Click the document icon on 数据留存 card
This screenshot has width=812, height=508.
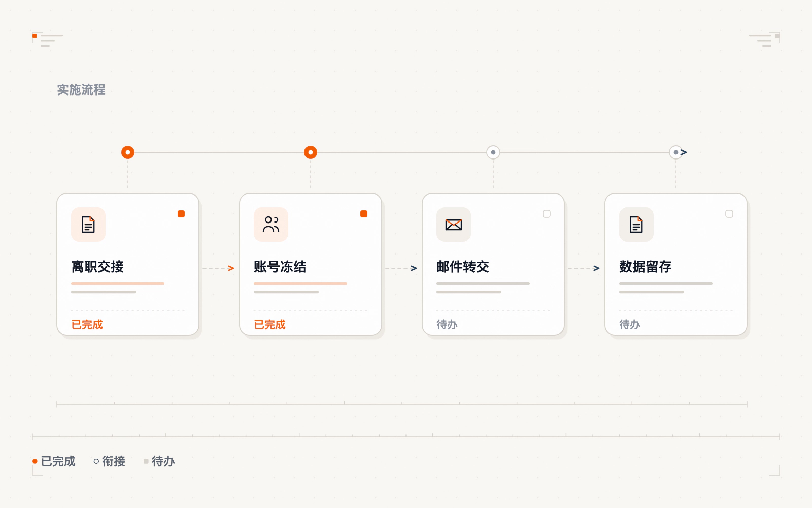tap(636, 225)
